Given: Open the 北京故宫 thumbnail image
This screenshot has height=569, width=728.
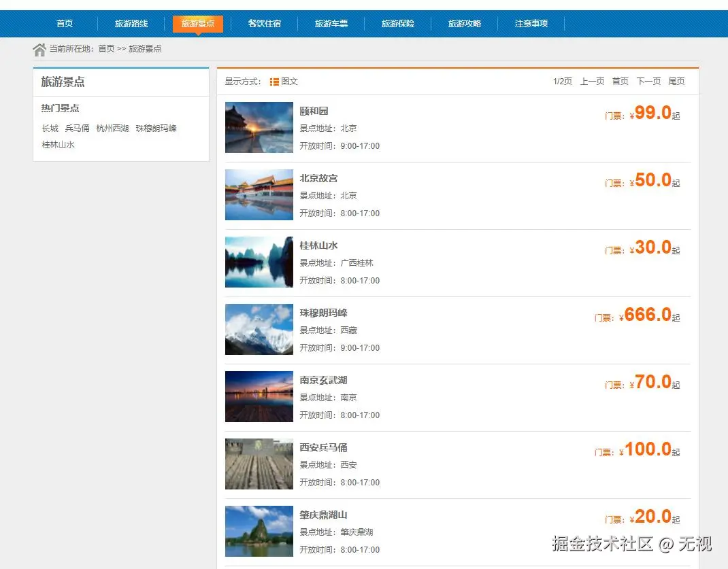Looking at the screenshot, I should (x=259, y=195).
